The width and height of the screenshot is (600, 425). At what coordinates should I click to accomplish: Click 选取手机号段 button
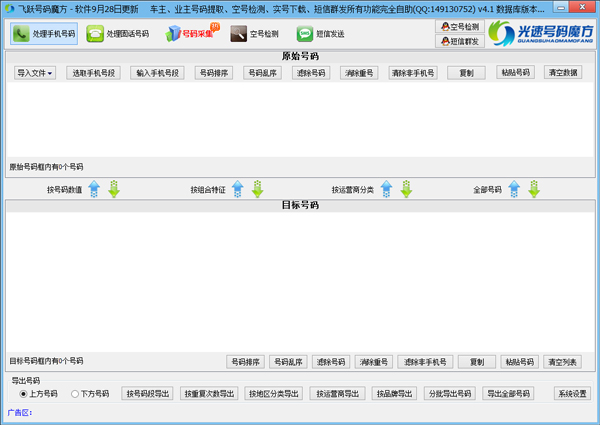[93, 73]
